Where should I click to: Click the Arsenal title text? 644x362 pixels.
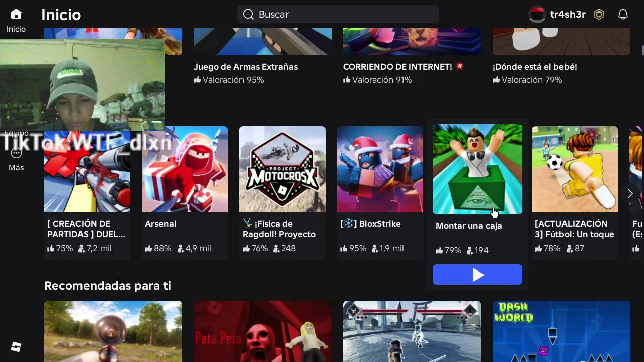point(160,224)
